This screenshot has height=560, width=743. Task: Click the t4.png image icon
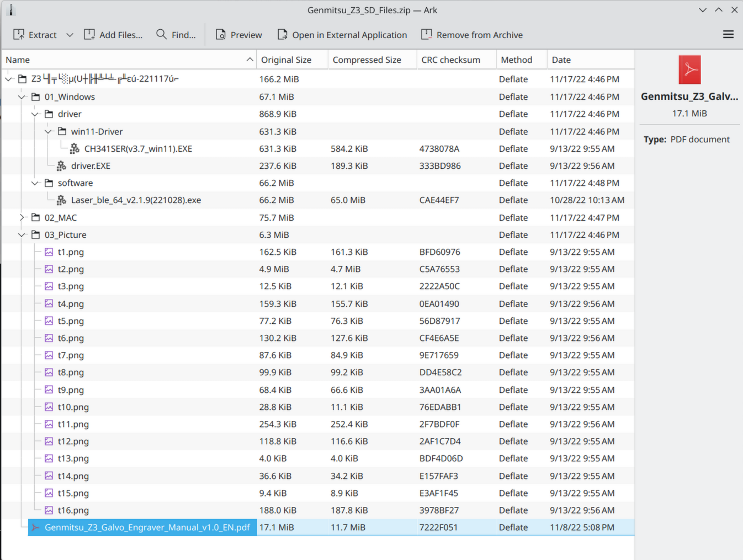pyautogui.click(x=49, y=303)
